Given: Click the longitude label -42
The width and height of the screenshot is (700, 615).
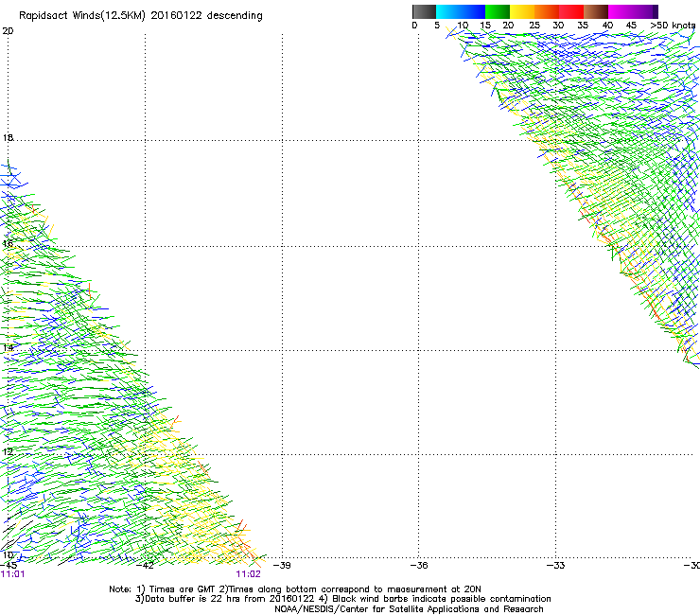Looking at the screenshot, I should click(x=145, y=566).
